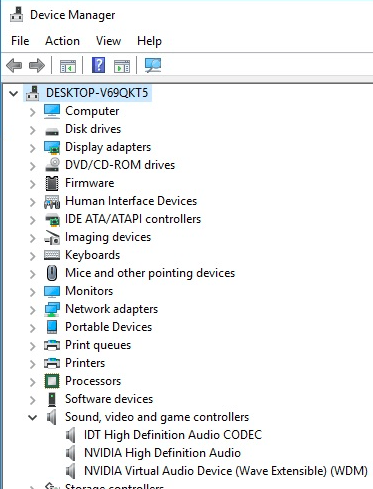Open the File menu

click(20, 41)
